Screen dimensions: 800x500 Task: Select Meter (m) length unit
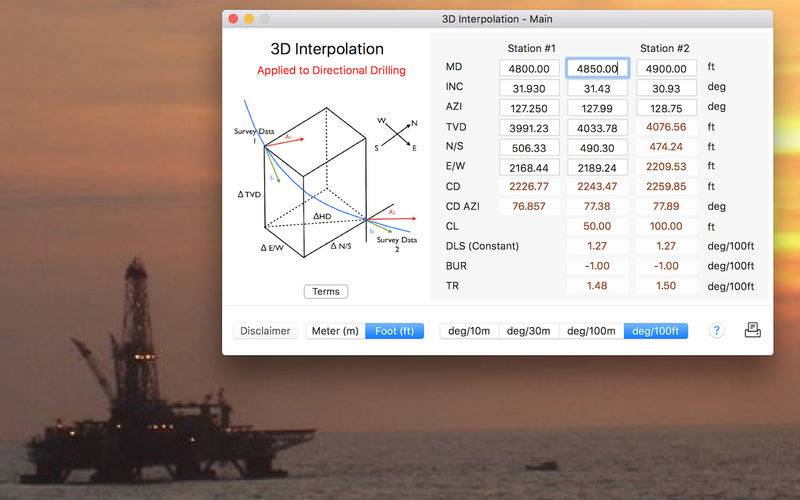click(x=335, y=331)
